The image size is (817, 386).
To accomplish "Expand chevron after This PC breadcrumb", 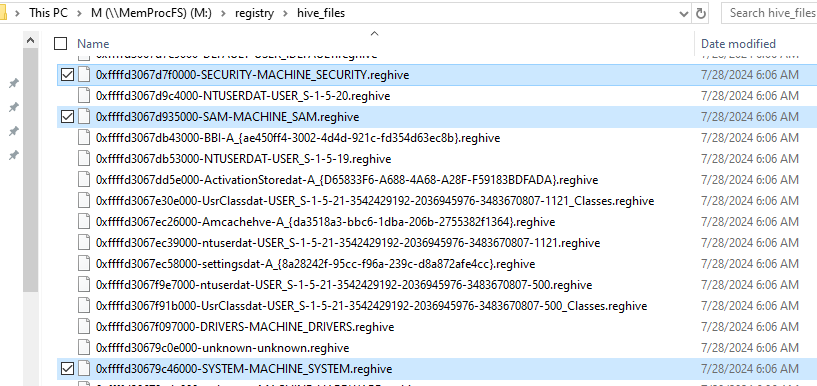I will tap(80, 13).
